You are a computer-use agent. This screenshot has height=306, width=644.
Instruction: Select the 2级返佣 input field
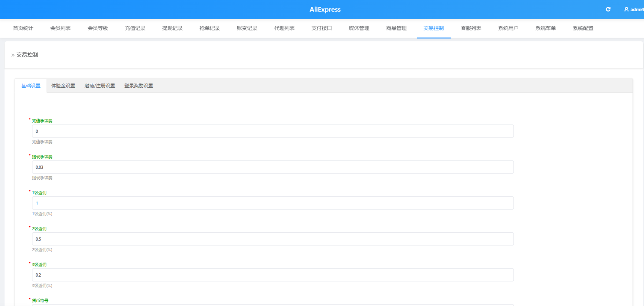click(x=273, y=239)
